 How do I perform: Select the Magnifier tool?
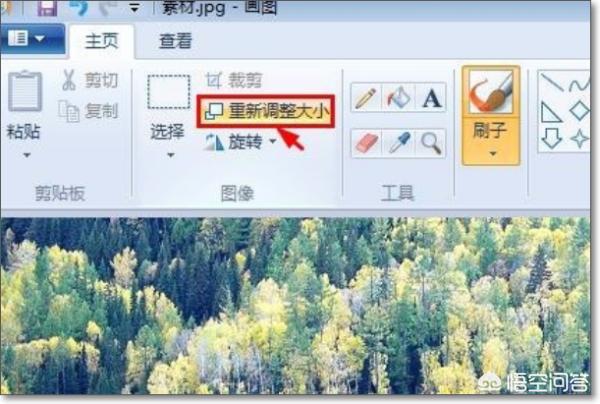(x=431, y=143)
